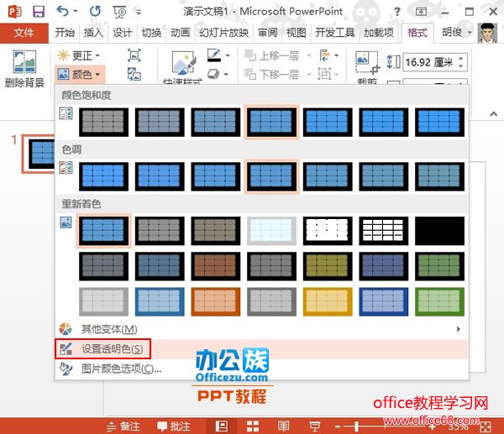Select slide 1 thumbnail in the slide pane
This screenshot has width=504, height=434.
pyautogui.click(x=40, y=154)
